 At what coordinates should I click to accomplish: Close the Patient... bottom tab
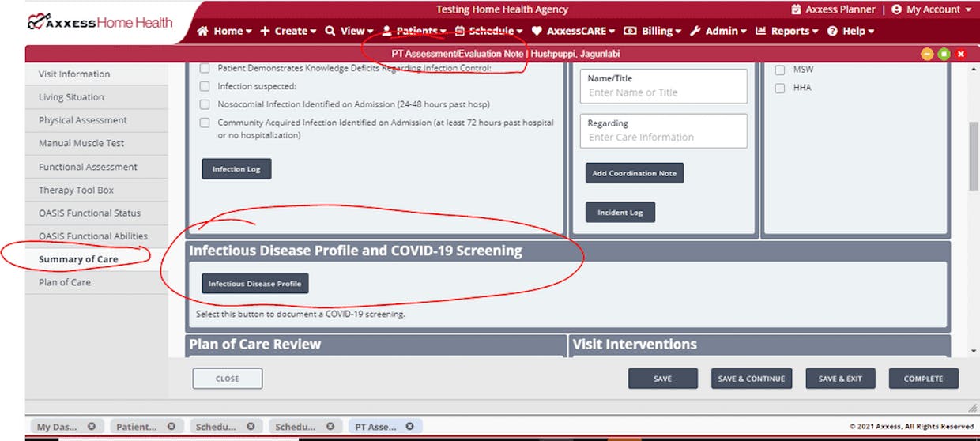171,427
